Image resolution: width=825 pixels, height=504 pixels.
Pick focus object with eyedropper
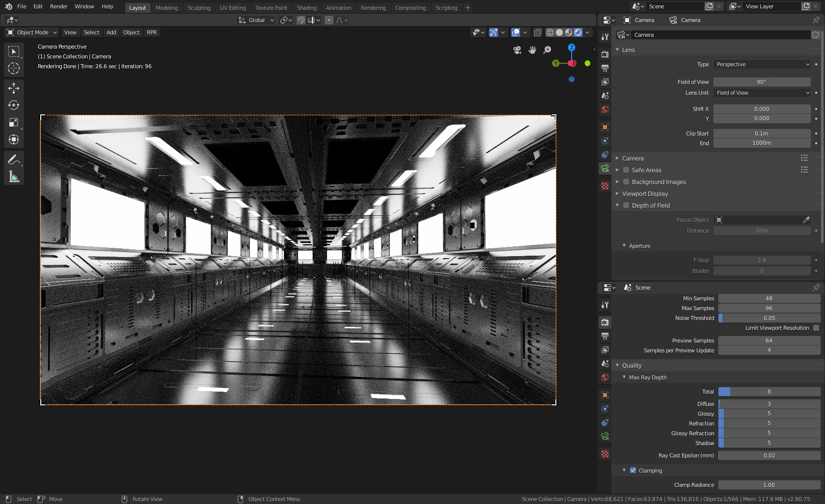[806, 220]
